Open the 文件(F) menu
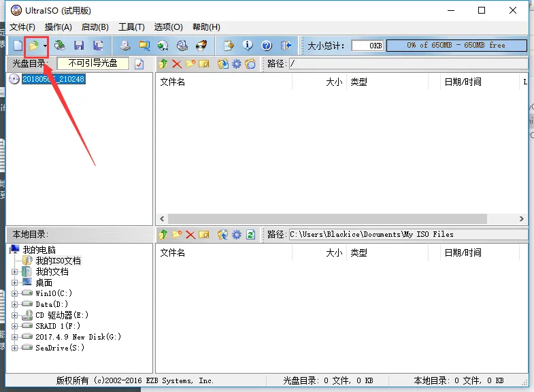The image size is (534, 392). (22, 27)
